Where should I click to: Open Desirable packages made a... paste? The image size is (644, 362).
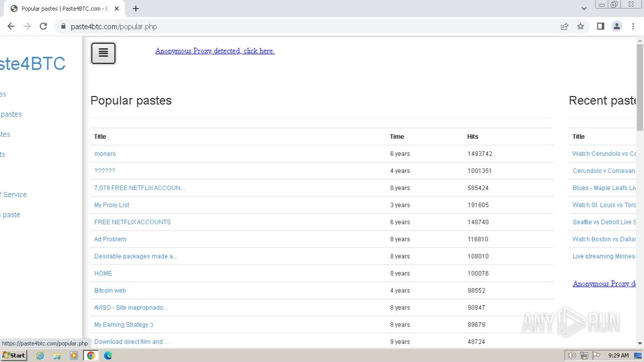coord(135,256)
